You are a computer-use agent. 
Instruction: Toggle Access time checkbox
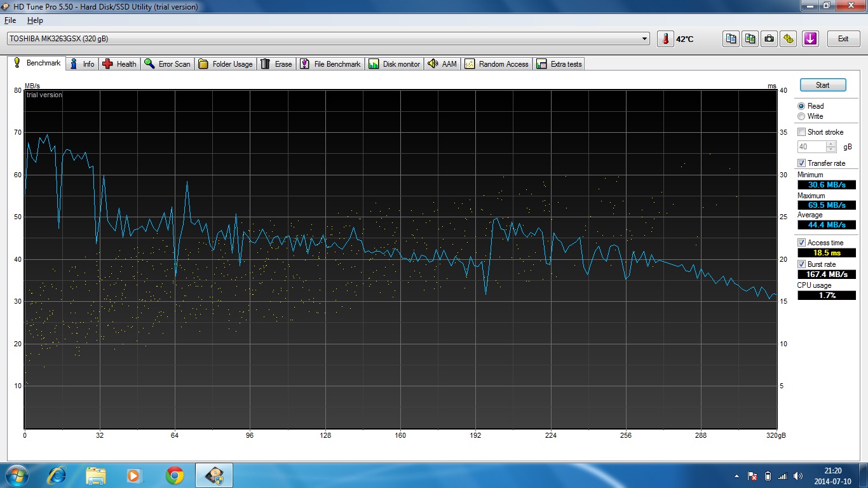click(802, 243)
